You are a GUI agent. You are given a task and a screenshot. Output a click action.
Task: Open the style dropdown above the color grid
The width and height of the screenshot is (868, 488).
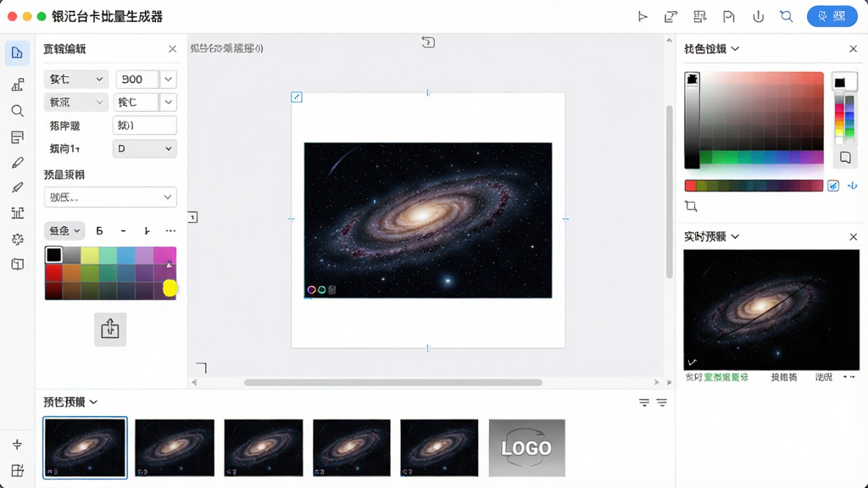point(64,230)
